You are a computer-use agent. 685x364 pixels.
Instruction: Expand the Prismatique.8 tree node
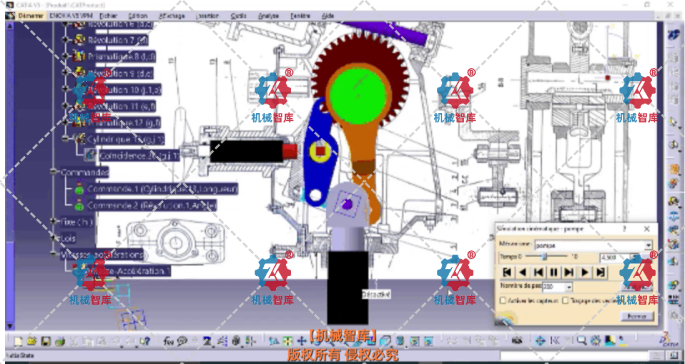[65, 56]
